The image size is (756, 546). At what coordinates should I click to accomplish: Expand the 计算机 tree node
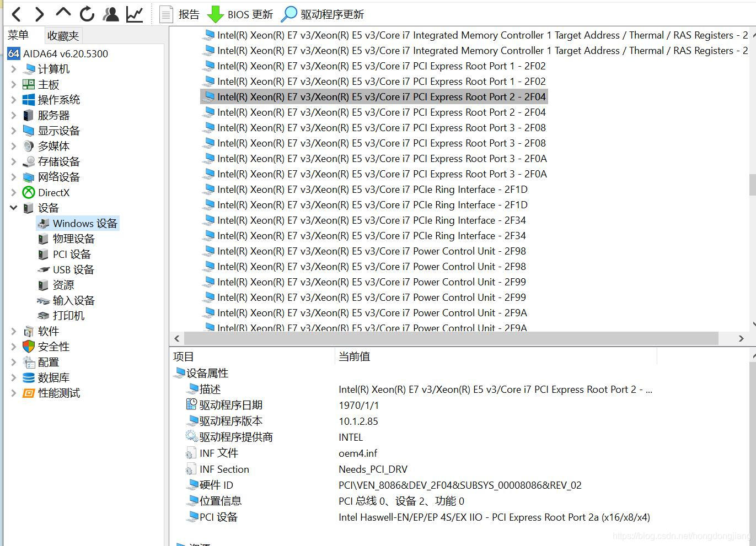click(x=14, y=69)
